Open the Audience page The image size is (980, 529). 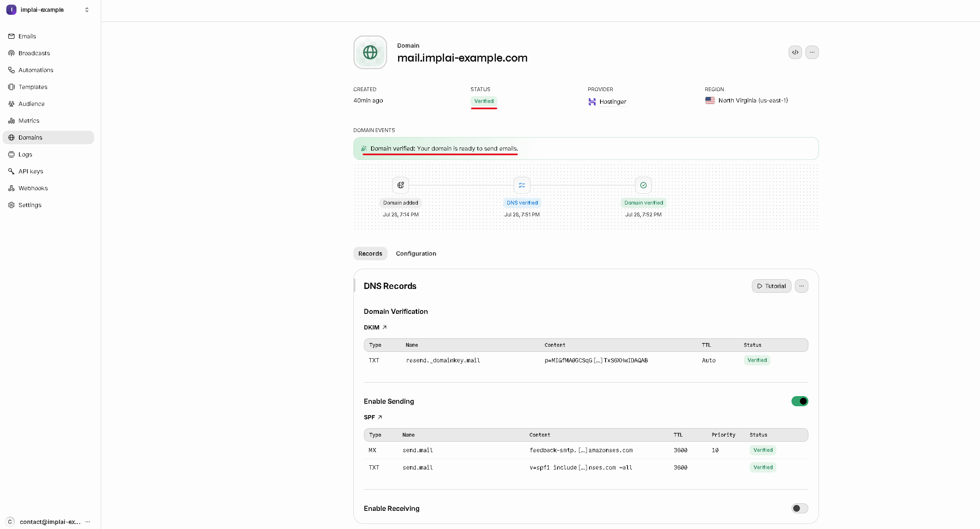pos(48,104)
